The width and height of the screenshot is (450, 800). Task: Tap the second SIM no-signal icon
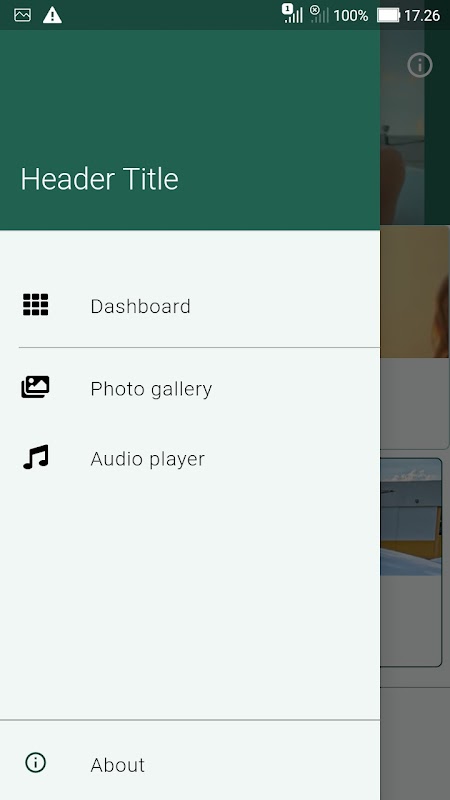point(320,14)
